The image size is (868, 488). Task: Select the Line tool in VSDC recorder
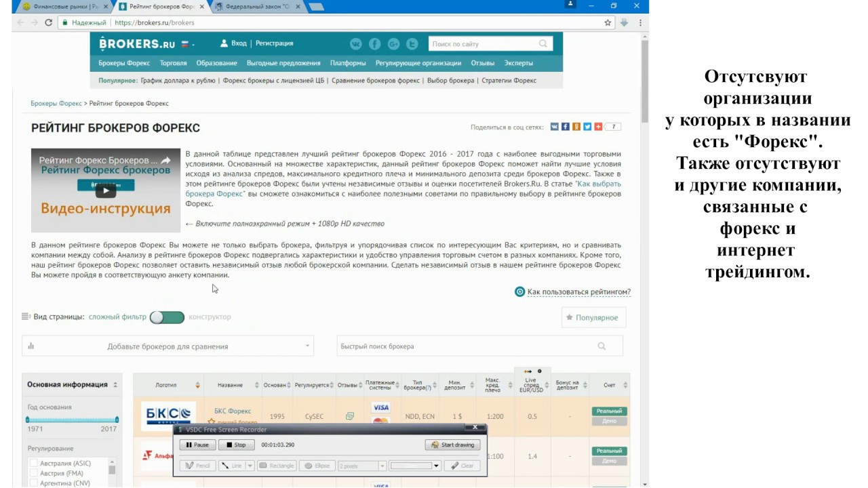(x=232, y=466)
